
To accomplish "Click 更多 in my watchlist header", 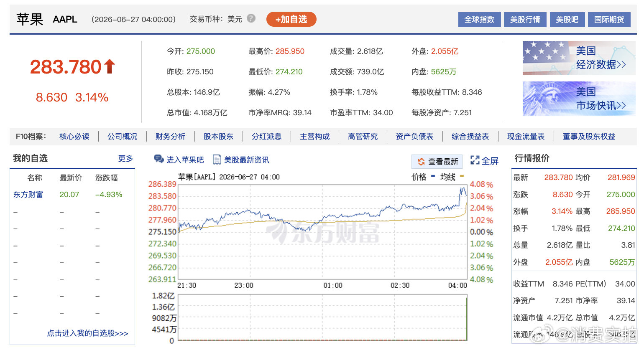I will 125,158.
